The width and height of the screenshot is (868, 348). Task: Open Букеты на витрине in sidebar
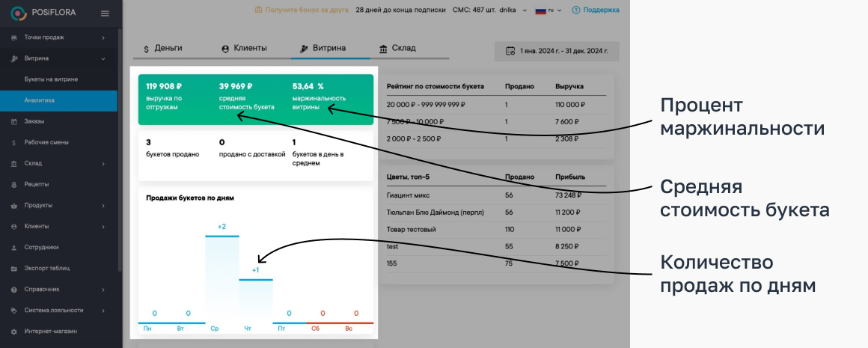tap(51, 79)
